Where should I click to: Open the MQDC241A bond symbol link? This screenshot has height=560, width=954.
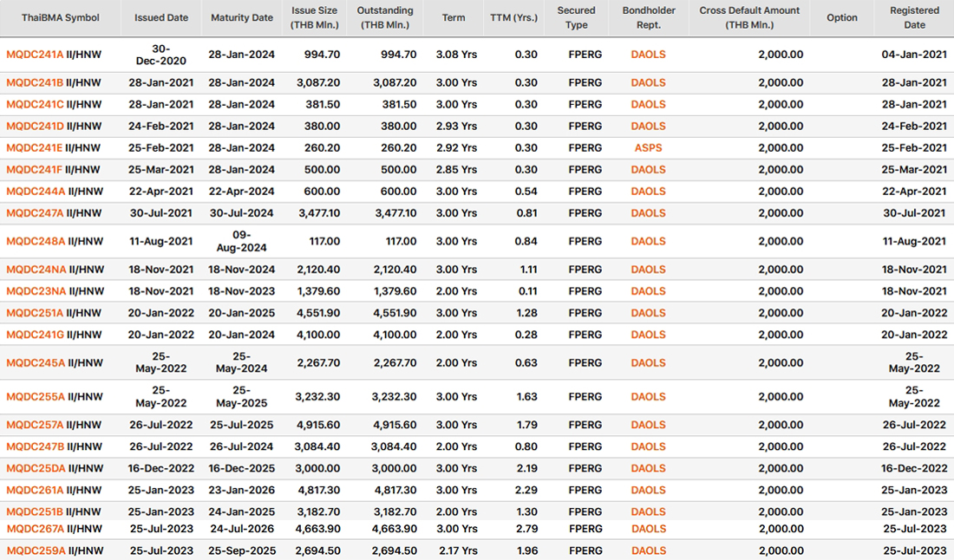pos(35,55)
